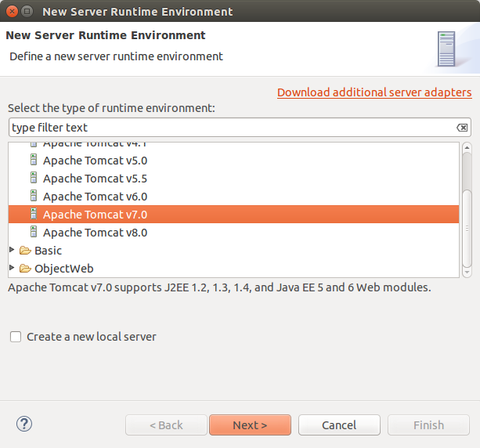480x448 pixels.
Task: Click the Apache Tomcat v5.0 server icon
Action: pos(34,160)
